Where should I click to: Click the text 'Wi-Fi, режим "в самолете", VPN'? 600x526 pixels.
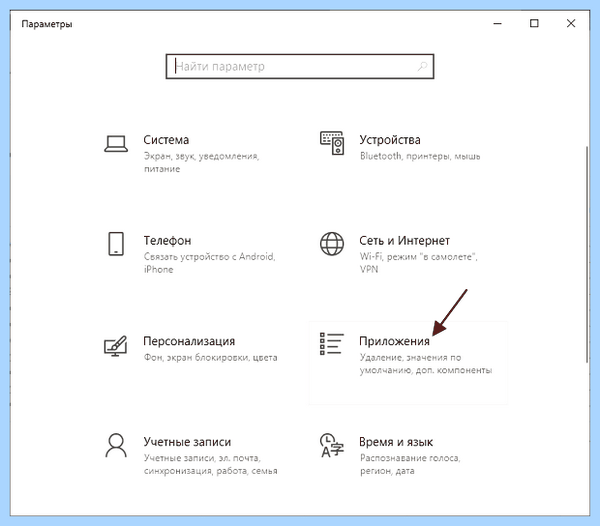click(x=419, y=263)
